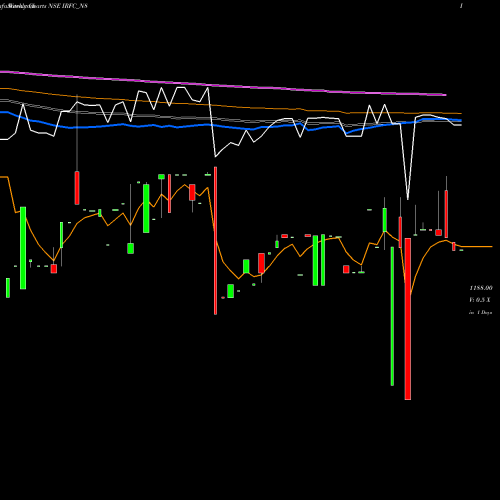Click the 1188.00 price label
Viewport: 500px width, 500px height.
coord(481,288)
